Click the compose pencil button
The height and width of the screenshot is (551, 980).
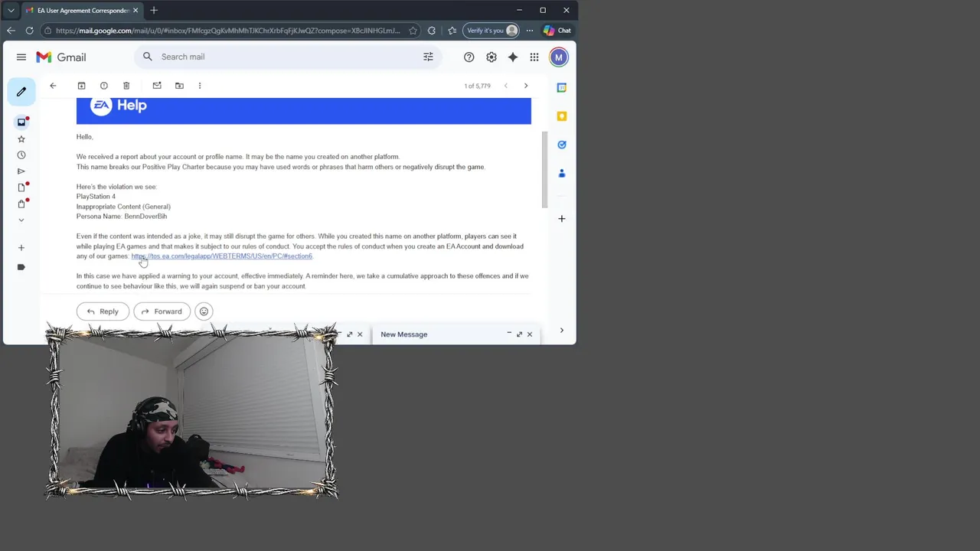click(21, 92)
